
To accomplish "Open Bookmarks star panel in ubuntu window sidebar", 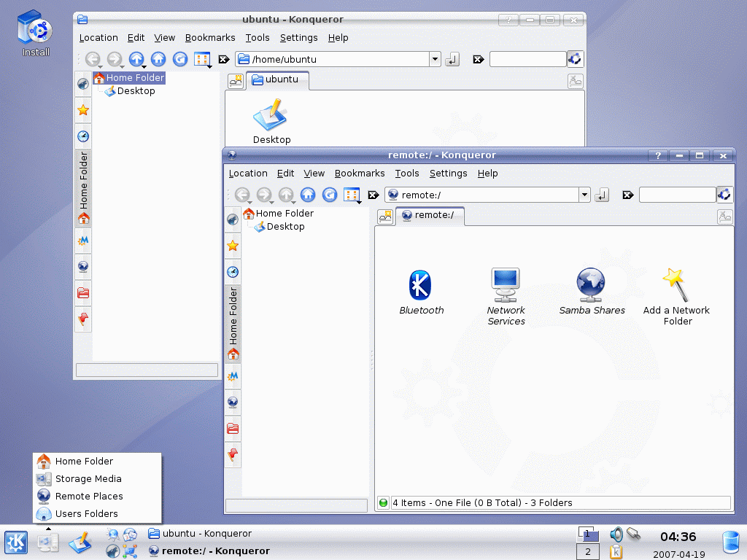I will tap(83, 111).
